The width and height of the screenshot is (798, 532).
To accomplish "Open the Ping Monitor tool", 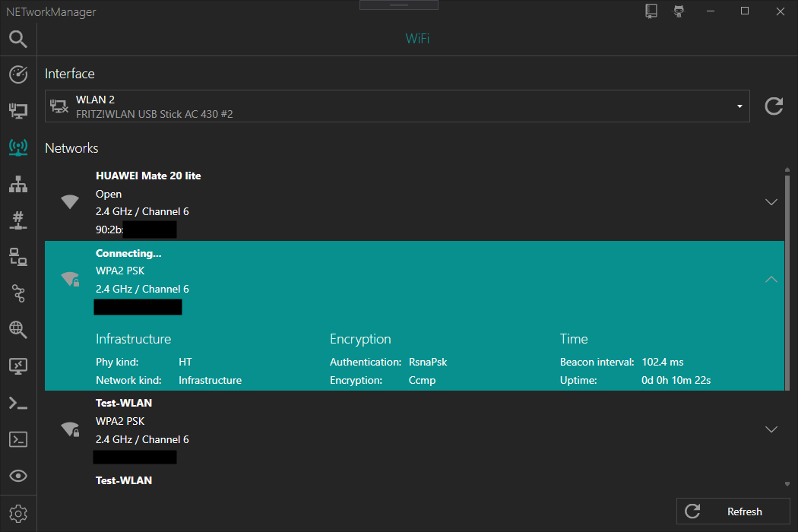I will [17, 257].
